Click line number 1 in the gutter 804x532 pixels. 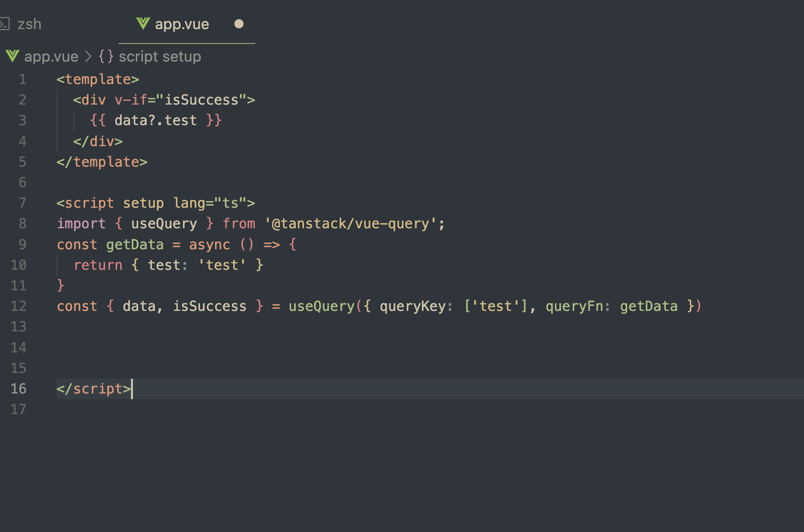[22, 79]
